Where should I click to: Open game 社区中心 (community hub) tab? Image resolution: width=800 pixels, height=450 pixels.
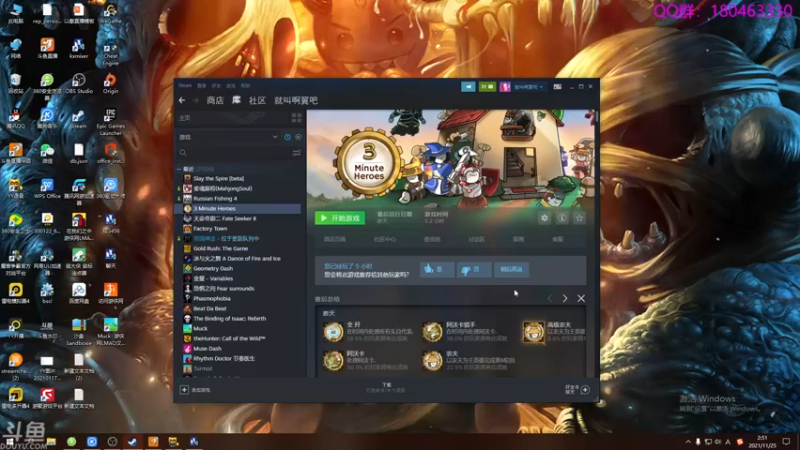coord(385,239)
